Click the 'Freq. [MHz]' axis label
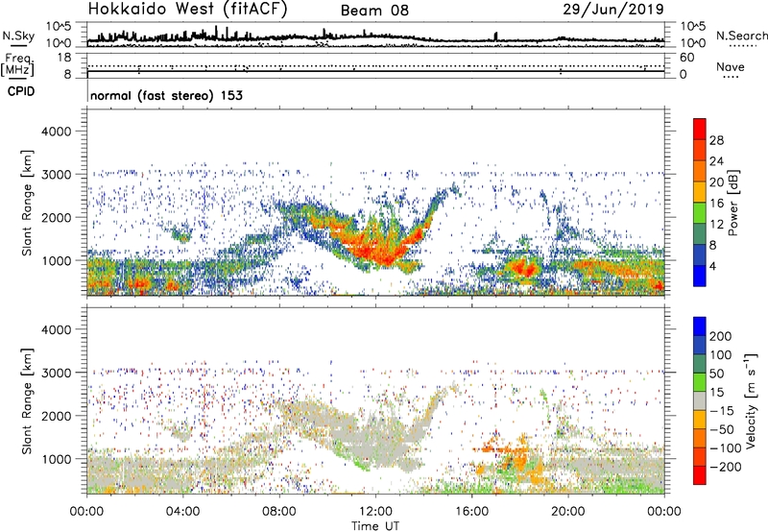Image resolution: width=768 pixels, height=532 pixels. [x=18, y=65]
